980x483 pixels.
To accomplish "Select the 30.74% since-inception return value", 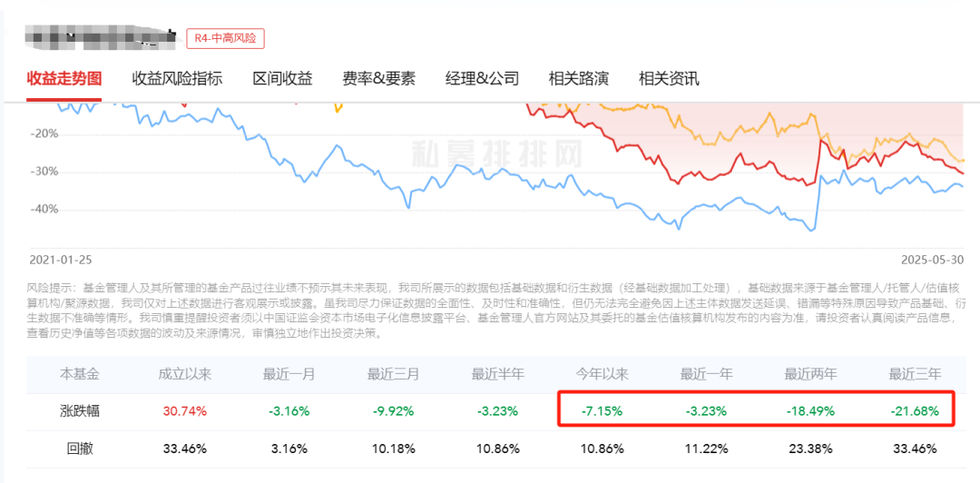I will [185, 411].
